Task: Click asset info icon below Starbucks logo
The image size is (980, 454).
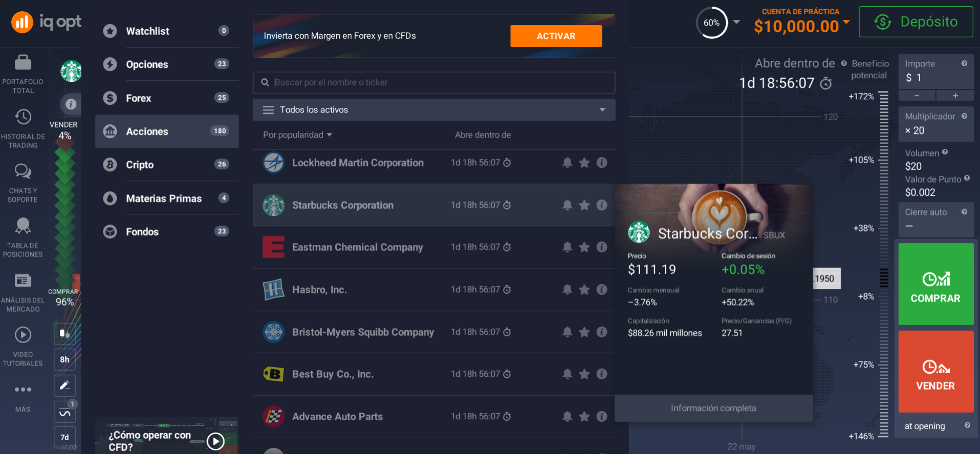Action: [x=71, y=104]
